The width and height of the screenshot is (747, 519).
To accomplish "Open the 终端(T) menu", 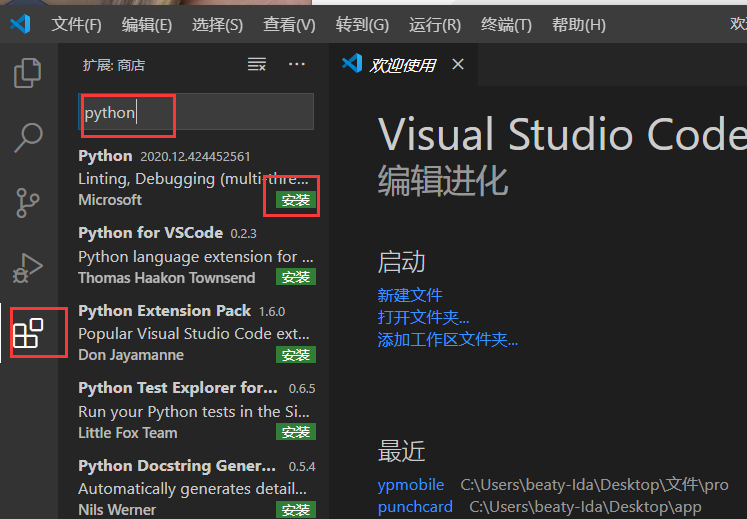I will (x=506, y=24).
